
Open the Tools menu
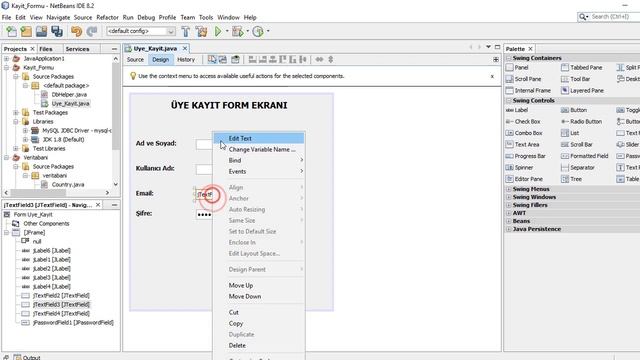point(206,18)
